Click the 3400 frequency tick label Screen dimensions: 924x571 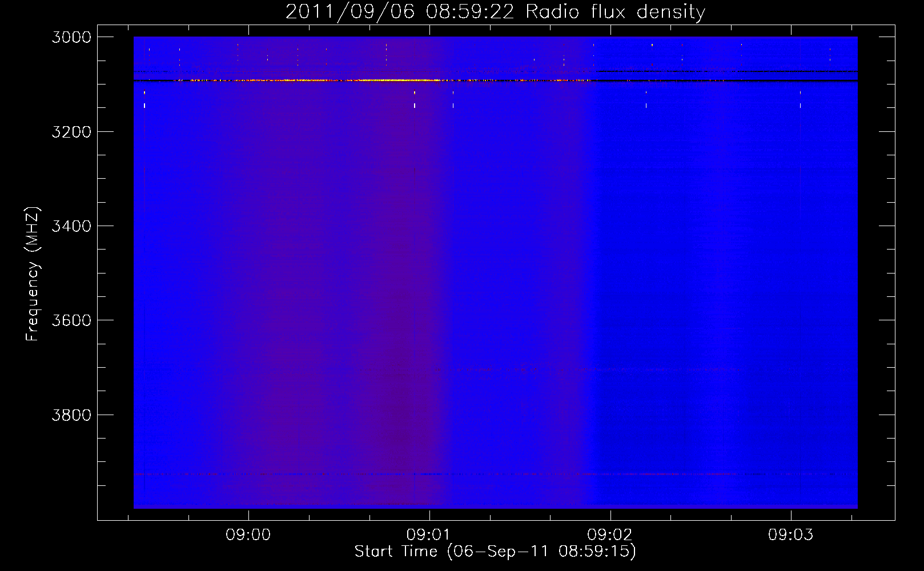click(71, 226)
